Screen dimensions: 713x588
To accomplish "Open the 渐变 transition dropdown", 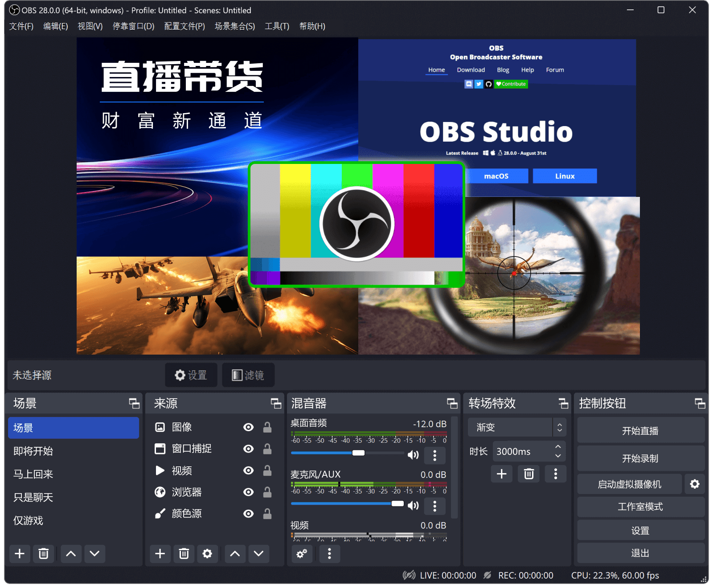I will [x=517, y=427].
